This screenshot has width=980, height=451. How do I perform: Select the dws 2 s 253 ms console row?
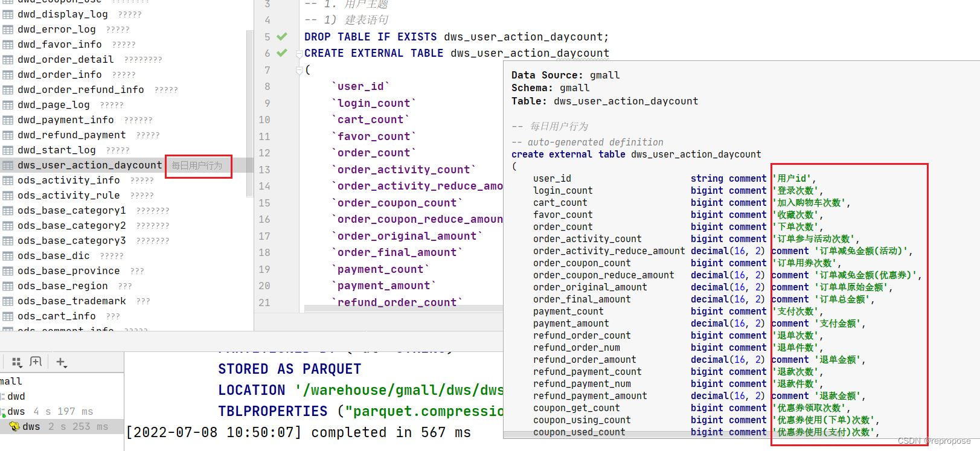coord(62,426)
